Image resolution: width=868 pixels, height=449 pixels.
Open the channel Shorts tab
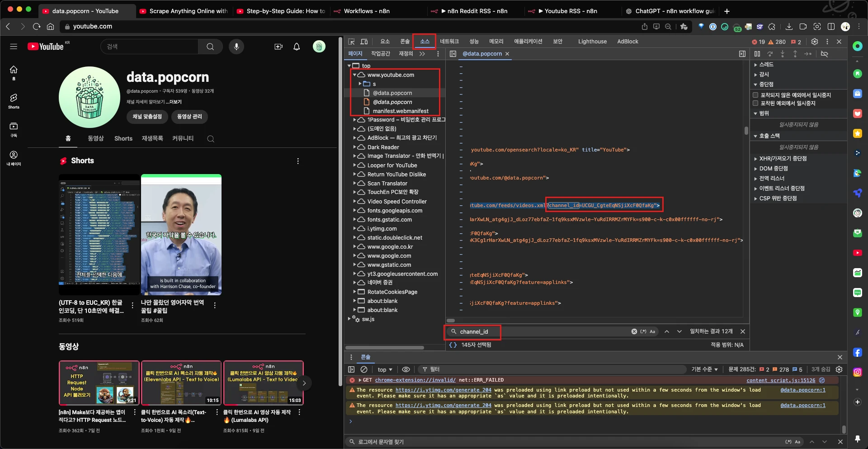coord(123,139)
